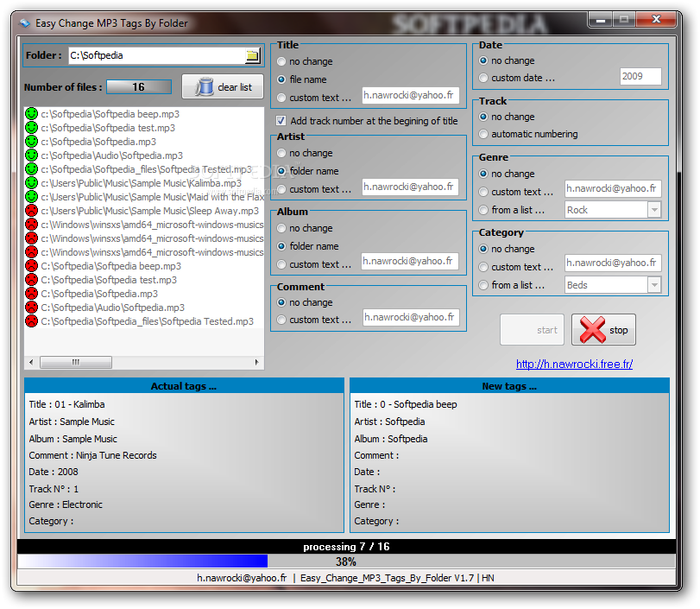The image size is (700, 609).
Task: Click the red X stop icon
Action: [x=592, y=330]
